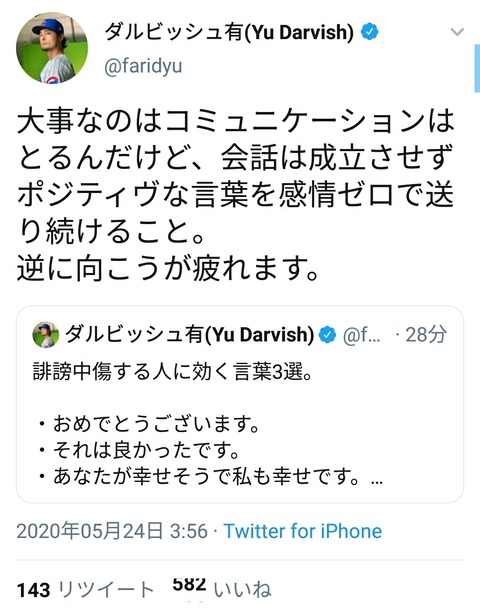The image size is (480, 614).
Task: Click the blue verified badge beside Yu Darvish
Action: (369, 32)
